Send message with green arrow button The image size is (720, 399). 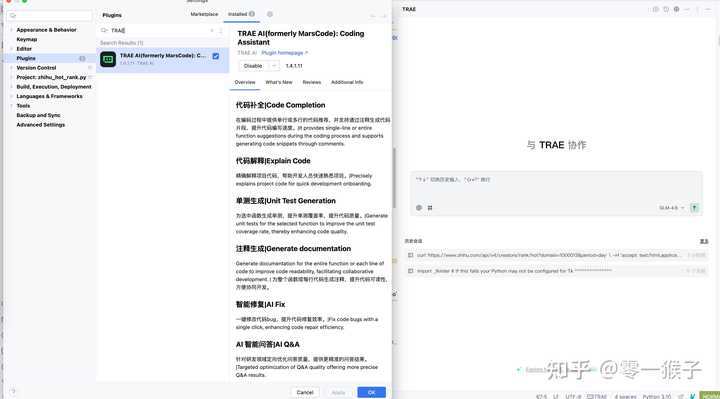point(694,208)
